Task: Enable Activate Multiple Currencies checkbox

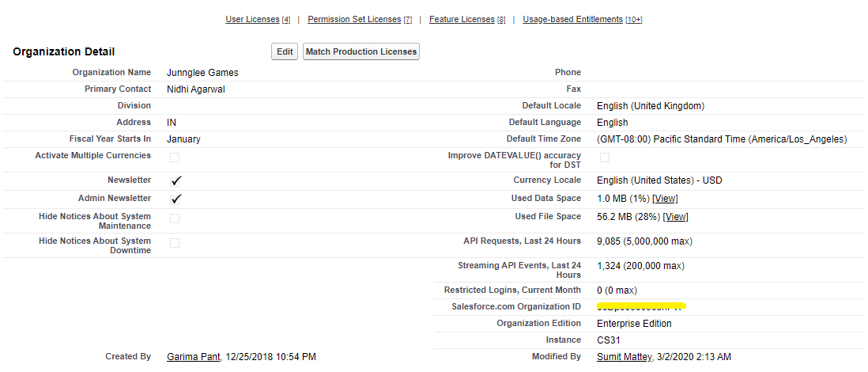Action: point(174,158)
